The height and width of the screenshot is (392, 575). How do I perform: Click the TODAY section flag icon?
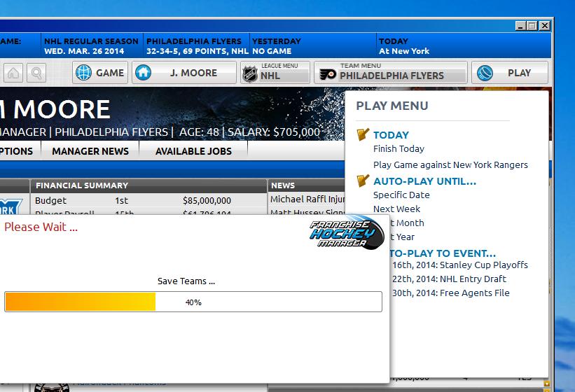tap(363, 134)
